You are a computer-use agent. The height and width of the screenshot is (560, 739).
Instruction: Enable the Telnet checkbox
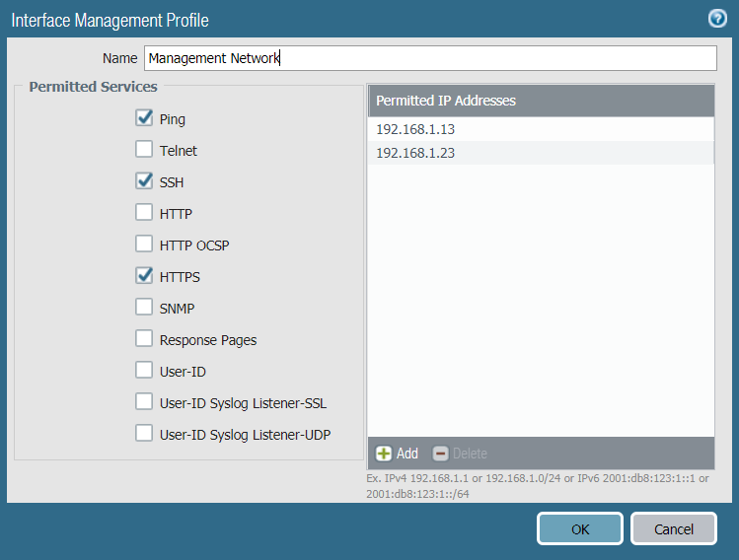[x=144, y=151]
